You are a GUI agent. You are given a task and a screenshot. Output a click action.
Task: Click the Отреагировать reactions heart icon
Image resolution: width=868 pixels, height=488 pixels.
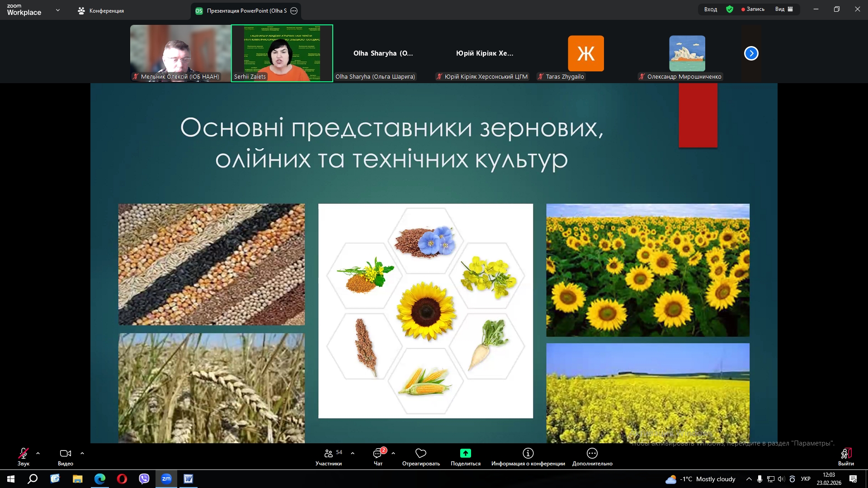click(421, 453)
